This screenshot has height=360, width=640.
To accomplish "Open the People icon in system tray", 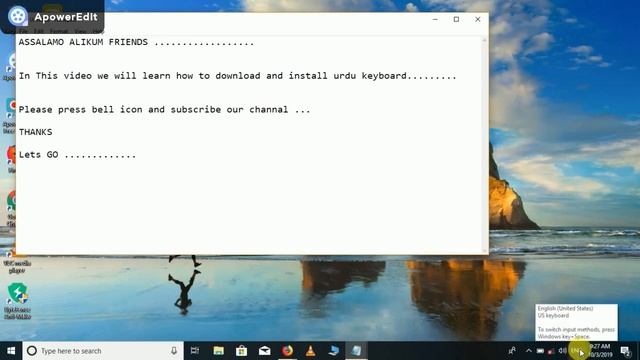I will point(512,351).
